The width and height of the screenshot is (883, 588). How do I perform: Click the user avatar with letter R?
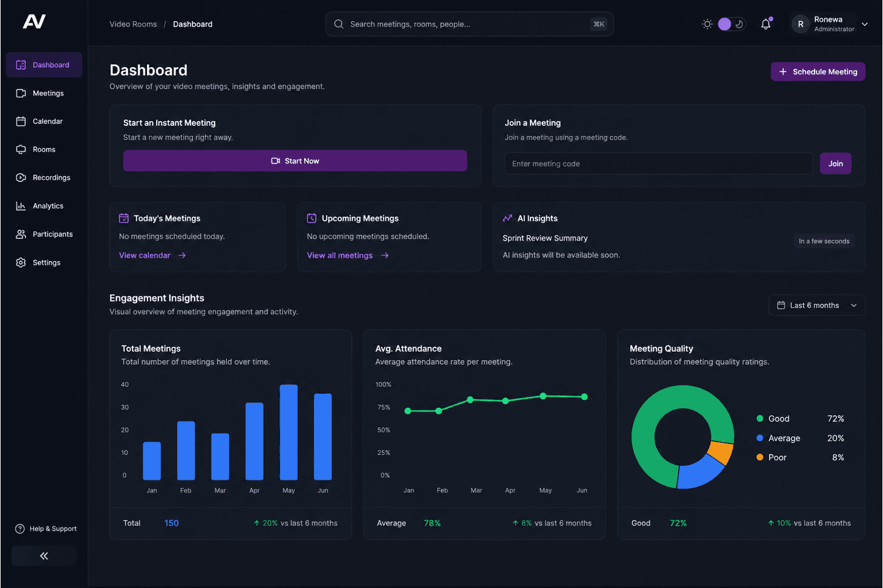[x=801, y=24]
